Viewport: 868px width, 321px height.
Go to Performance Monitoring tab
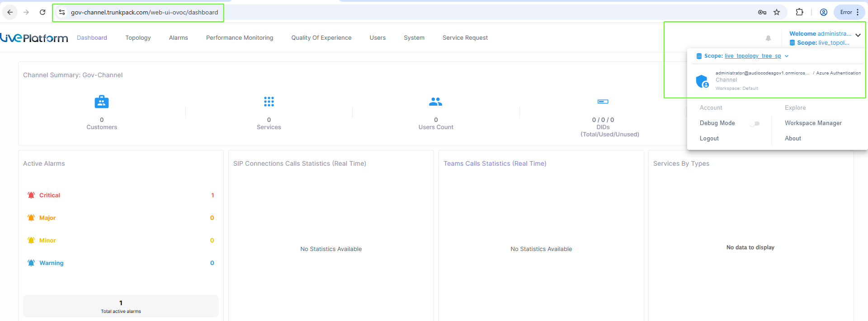point(240,38)
